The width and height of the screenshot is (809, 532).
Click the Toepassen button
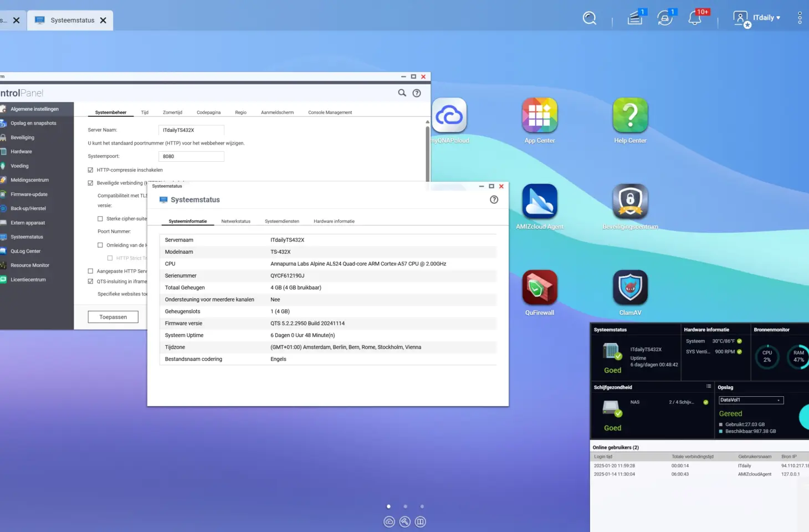pos(113,317)
